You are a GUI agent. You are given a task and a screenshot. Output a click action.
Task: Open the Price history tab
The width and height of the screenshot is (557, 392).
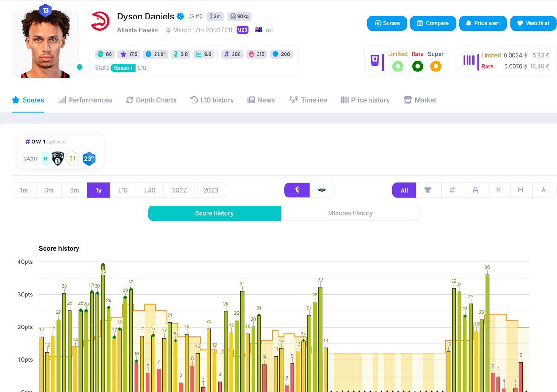point(365,100)
